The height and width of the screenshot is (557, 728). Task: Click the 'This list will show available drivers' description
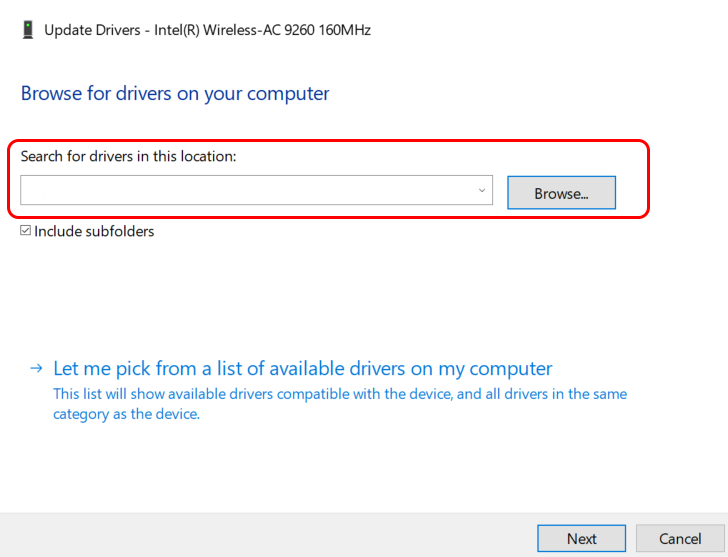pos(340,394)
